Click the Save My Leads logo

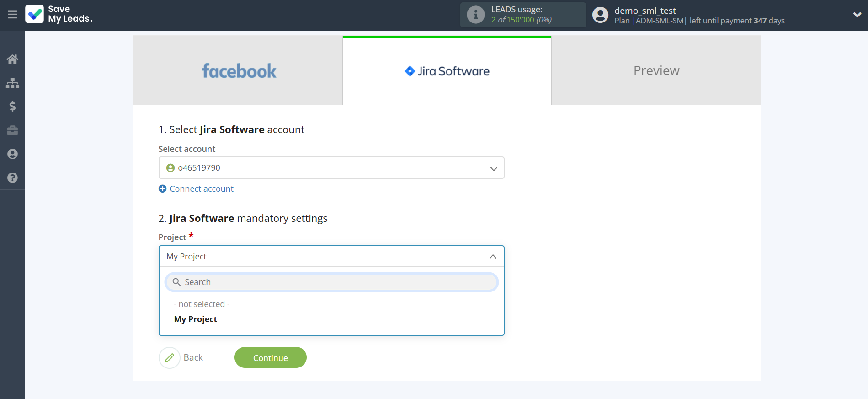(x=59, y=14)
